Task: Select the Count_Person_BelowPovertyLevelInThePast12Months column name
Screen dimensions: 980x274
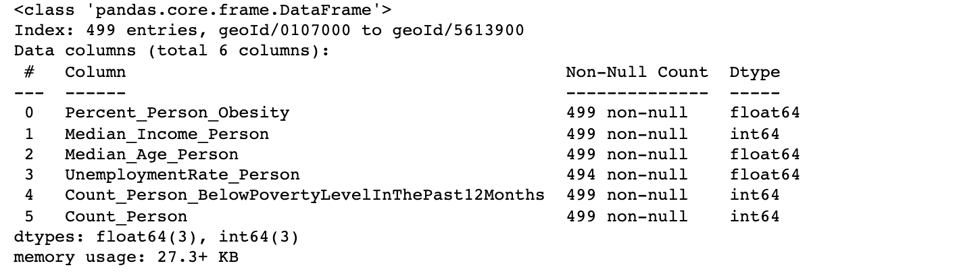Action: tap(304, 196)
